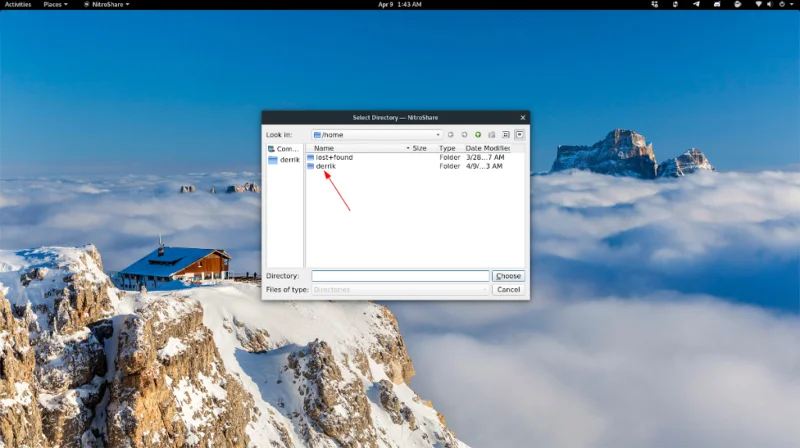The height and width of the screenshot is (448, 800).
Task: Select the derrik folder name in list
Action: click(326, 166)
